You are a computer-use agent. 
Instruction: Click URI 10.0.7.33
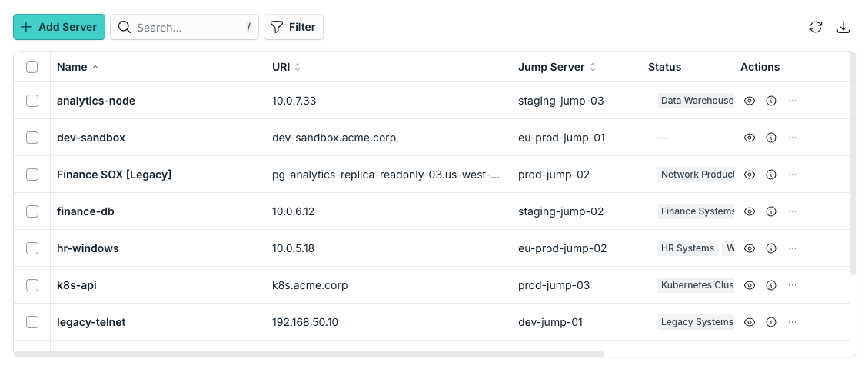(x=294, y=101)
